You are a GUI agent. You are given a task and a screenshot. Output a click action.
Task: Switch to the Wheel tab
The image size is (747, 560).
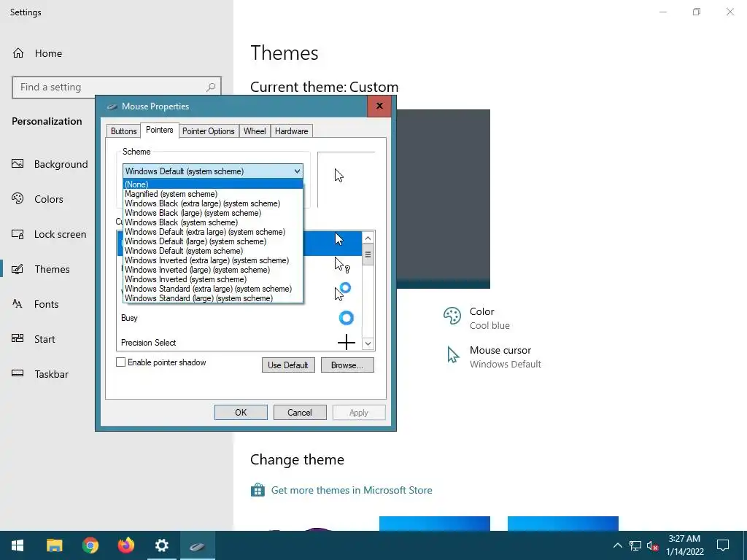255,131
